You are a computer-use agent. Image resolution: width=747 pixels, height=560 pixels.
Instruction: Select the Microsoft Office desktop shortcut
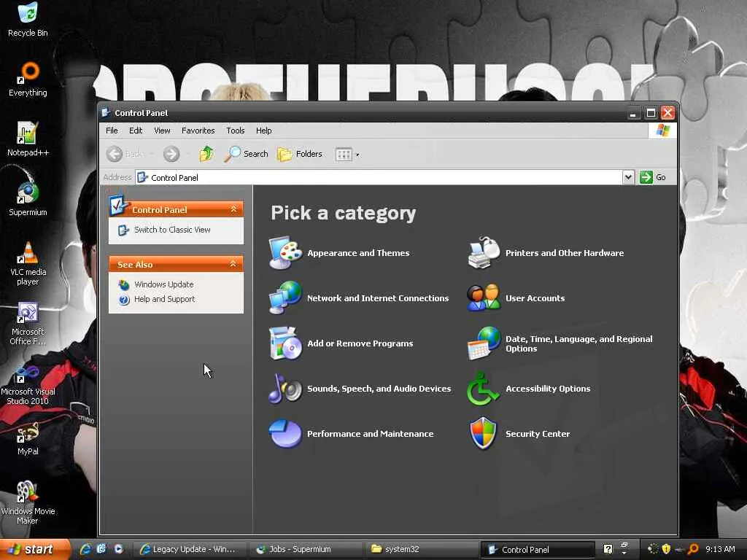[x=28, y=323]
